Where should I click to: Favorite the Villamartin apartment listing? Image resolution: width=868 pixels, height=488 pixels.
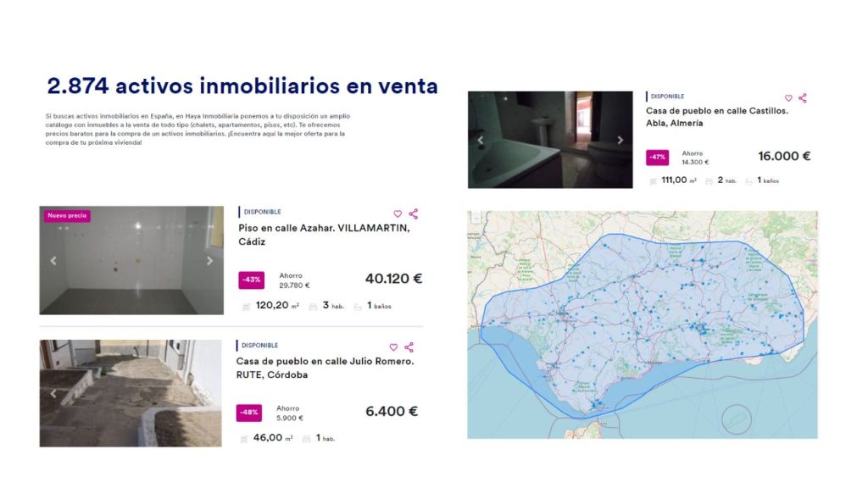click(x=397, y=212)
